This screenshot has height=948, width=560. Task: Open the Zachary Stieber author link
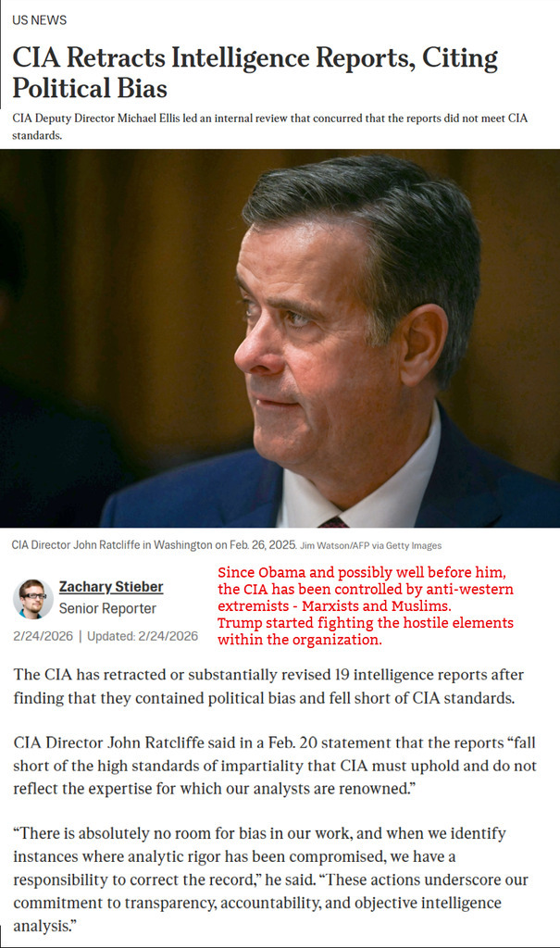(111, 586)
